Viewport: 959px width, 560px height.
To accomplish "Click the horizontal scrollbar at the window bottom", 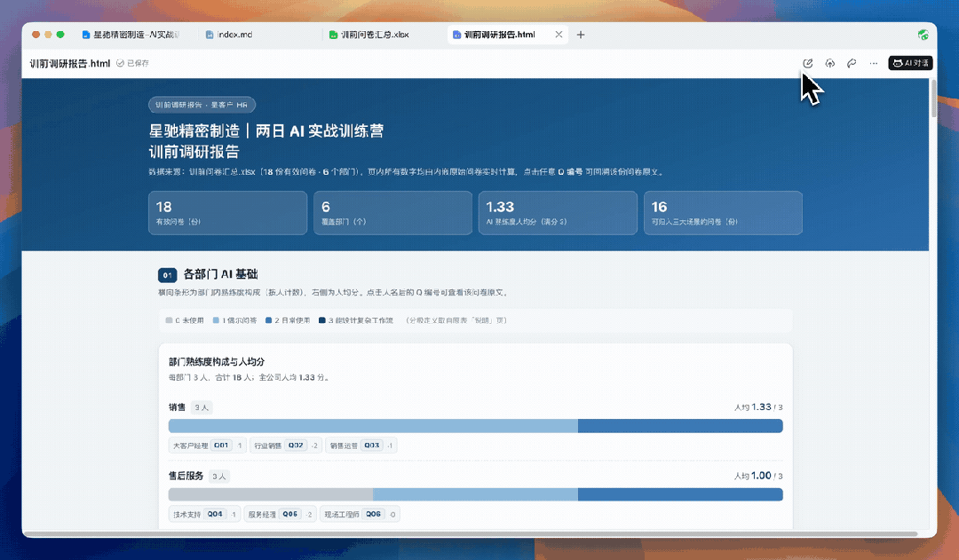I will (471, 534).
